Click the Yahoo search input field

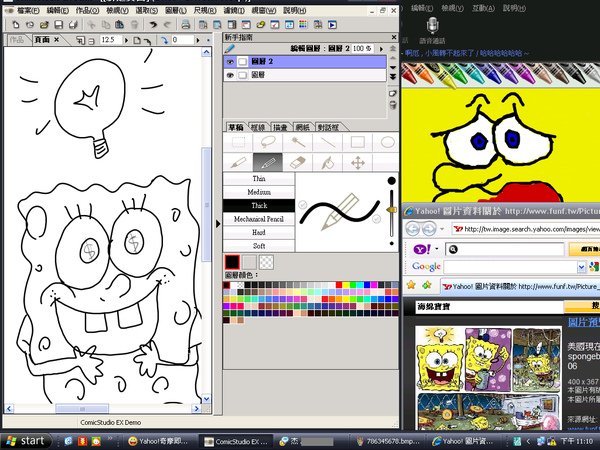point(504,249)
